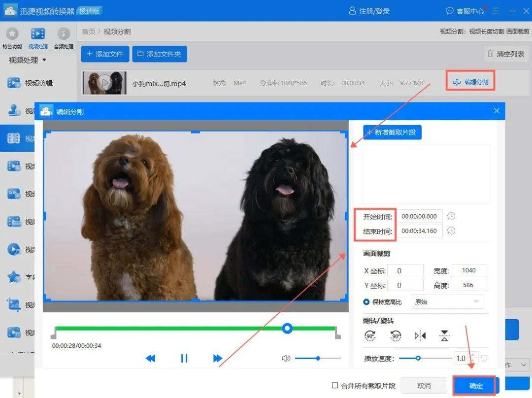This screenshot has height=398, width=532.
Task: Open the 客服中心 support link
Action: [x=465, y=11]
